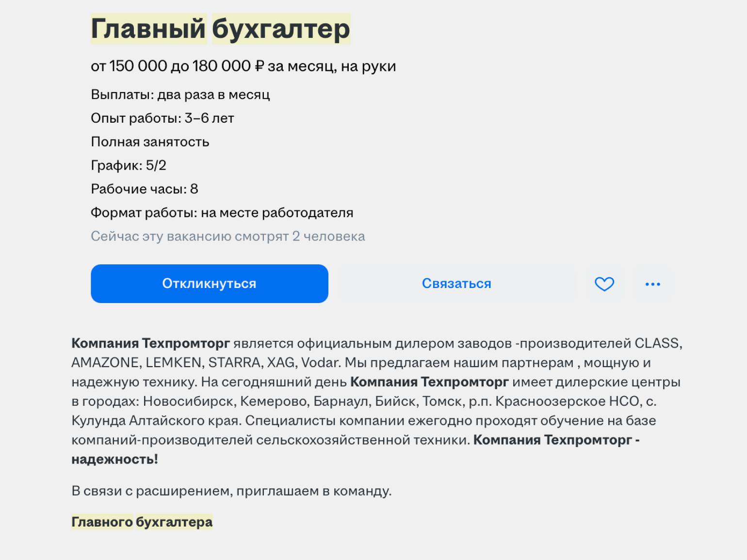Click Формат работы: на месте работодателя
Viewport: 747px width, 560px height.
pyautogui.click(x=222, y=213)
